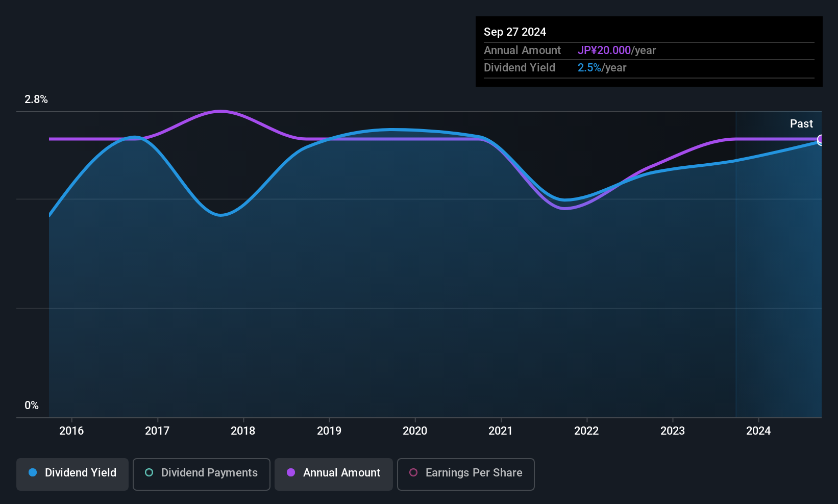Click the 2017 x-axis label
Image resolution: width=838 pixels, height=504 pixels.
point(157,431)
